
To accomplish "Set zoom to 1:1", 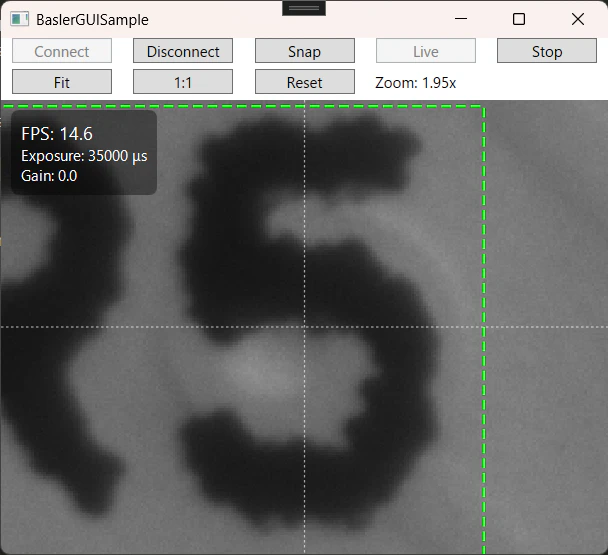I will (183, 81).
